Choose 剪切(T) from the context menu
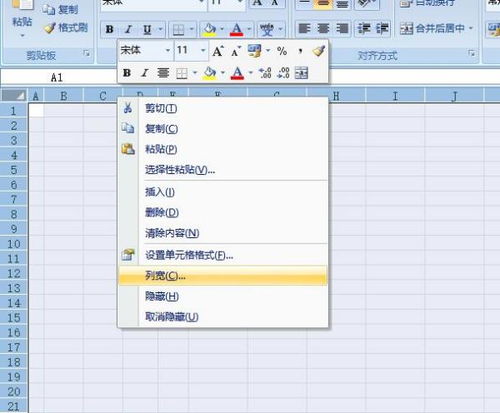 (223, 108)
